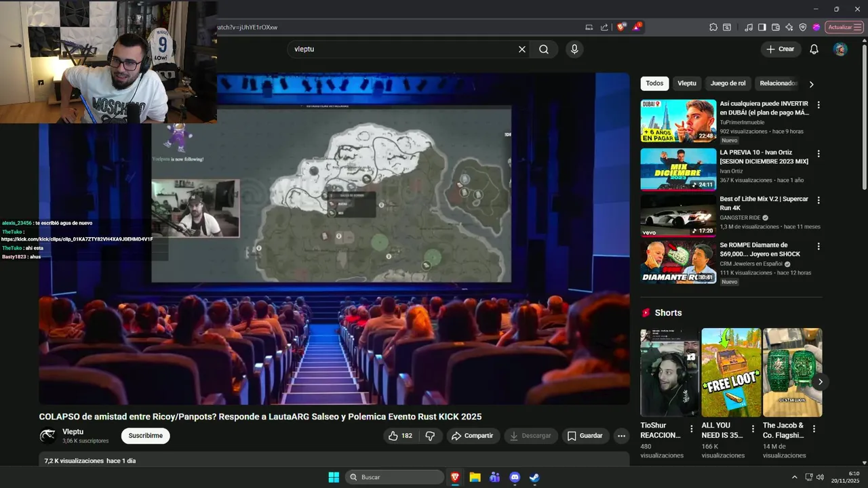Click the Suscribirme button
The width and height of the screenshot is (868, 488).
146,436
